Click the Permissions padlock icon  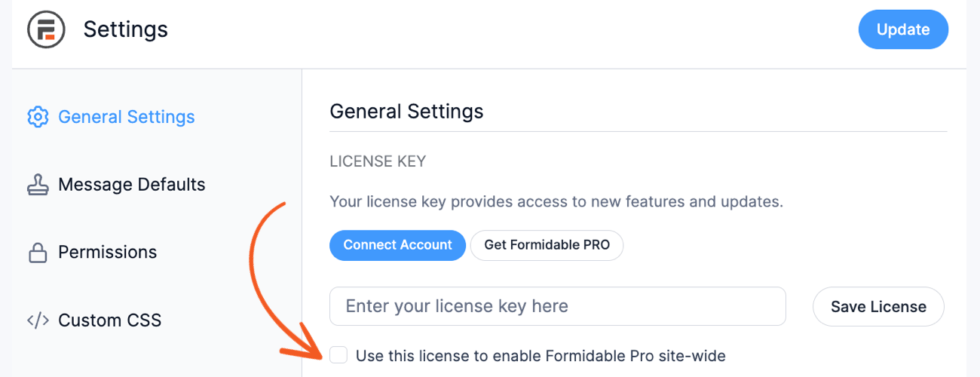[x=38, y=252]
